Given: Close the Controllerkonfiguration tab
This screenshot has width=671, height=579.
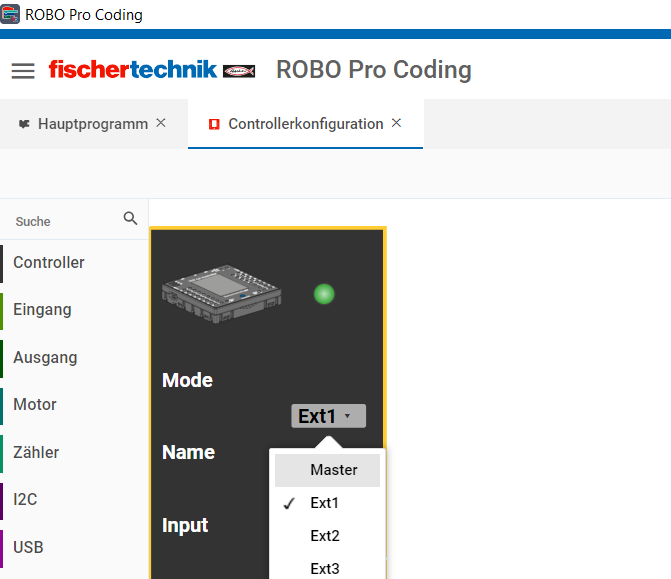Looking at the screenshot, I should pos(397,123).
